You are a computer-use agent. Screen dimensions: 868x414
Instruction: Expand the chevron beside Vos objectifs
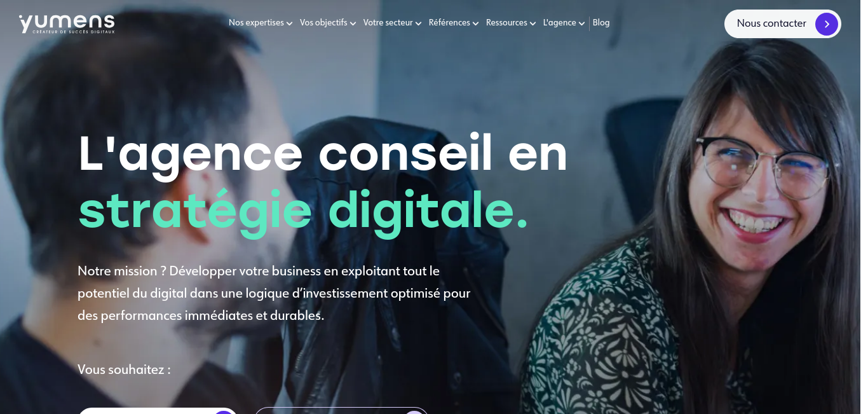point(353,24)
